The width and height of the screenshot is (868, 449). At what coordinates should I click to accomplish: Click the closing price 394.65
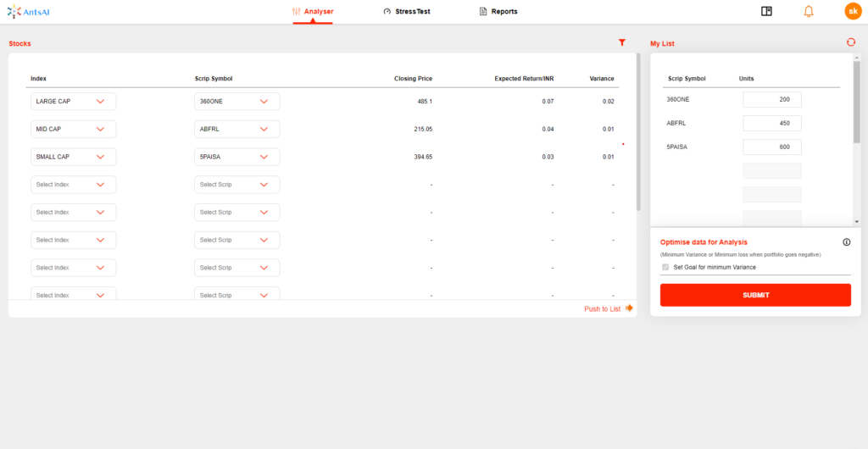[424, 157]
